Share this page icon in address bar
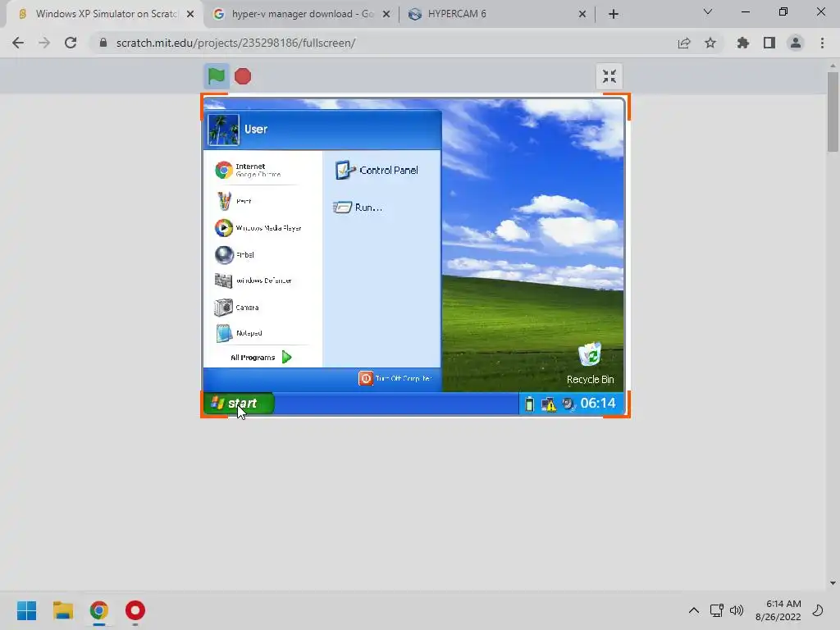Screen dimensions: 840x630 coord(683,43)
